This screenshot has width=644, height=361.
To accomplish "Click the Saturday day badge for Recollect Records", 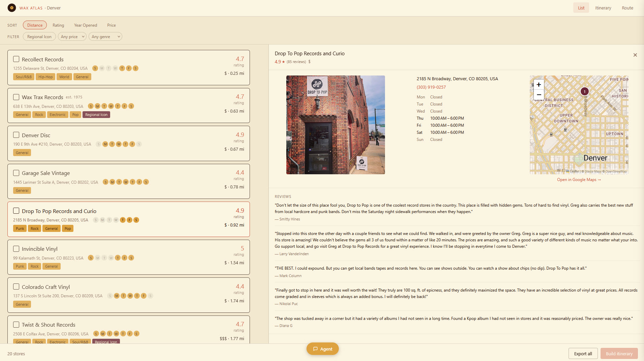I will pos(135,68).
